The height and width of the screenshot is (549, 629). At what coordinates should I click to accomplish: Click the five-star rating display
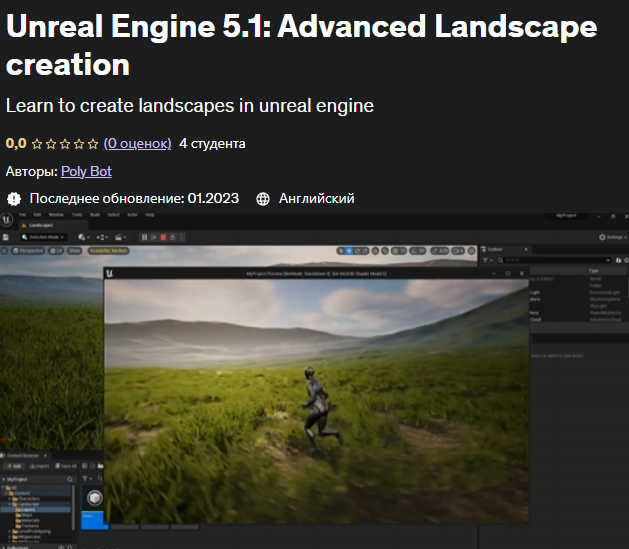(65, 144)
